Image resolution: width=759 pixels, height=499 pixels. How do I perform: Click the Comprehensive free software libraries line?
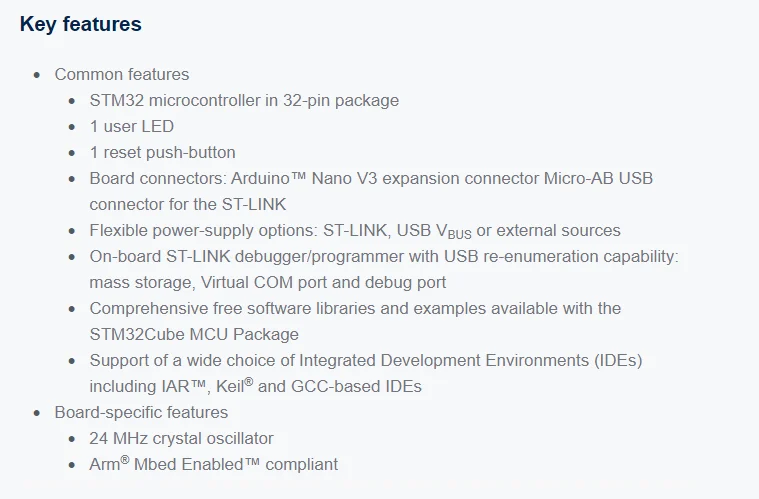pyautogui.click(x=355, y=309)
